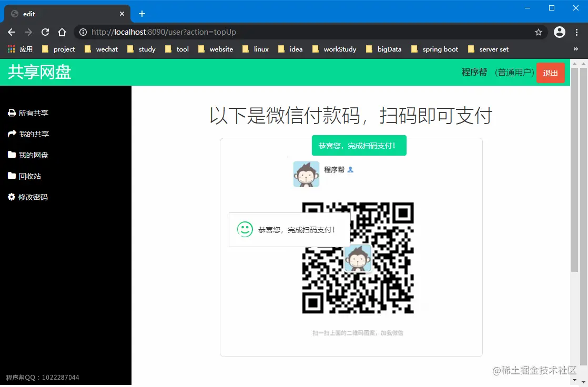Click the folder icon beside 回收站
This screenshot has width=588, height=387.
[12, 176]
